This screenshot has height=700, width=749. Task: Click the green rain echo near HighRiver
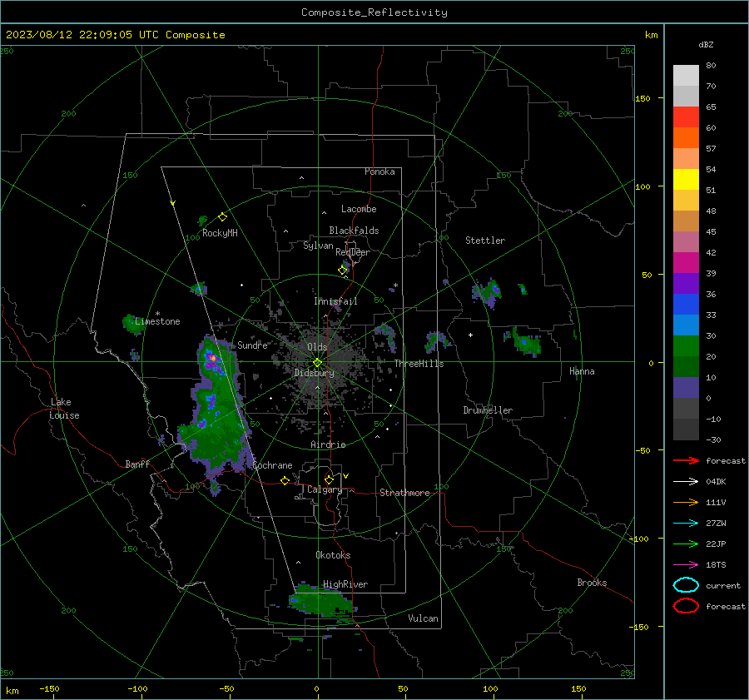tap(320, 599)
